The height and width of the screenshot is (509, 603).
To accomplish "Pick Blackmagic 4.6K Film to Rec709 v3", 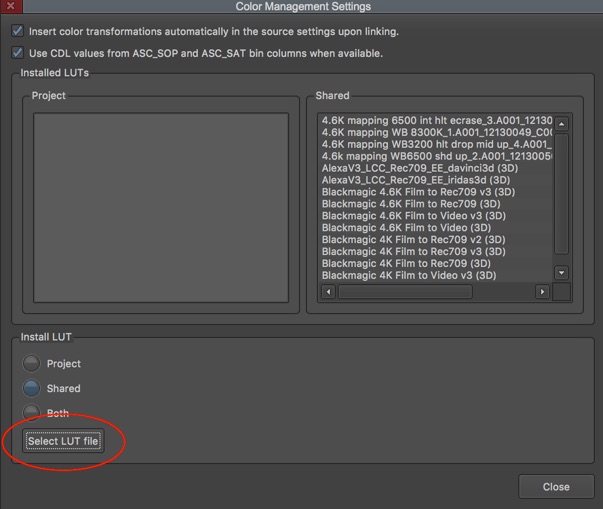I will [418, 192].
